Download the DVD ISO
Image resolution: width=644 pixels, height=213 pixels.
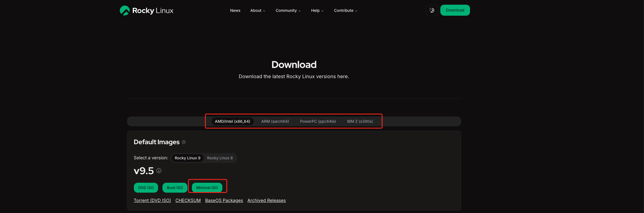(146, 188)
